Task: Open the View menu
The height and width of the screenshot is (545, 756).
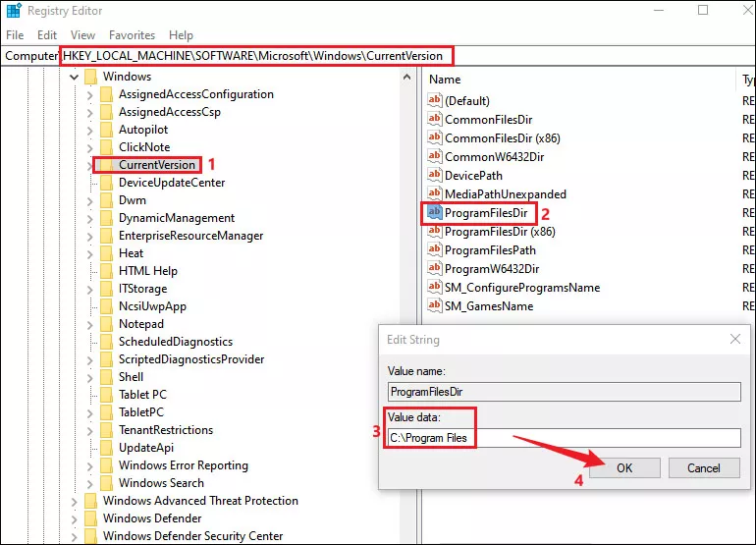Action: [x=82, y=35]
